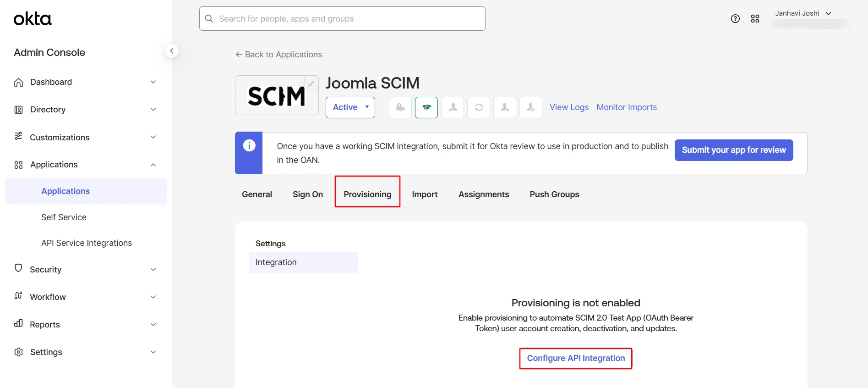Click the import users icon with left arrow
868x388 pixels.
pos(453,107)
